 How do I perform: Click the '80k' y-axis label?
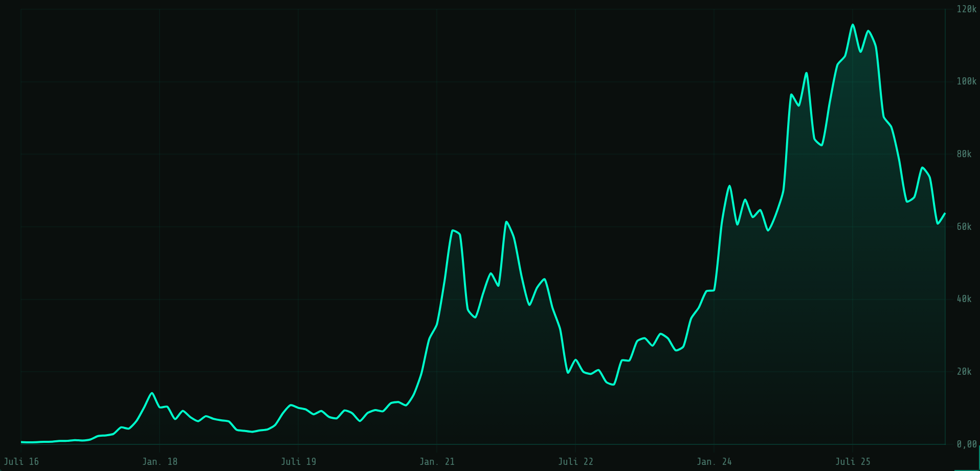964,154
